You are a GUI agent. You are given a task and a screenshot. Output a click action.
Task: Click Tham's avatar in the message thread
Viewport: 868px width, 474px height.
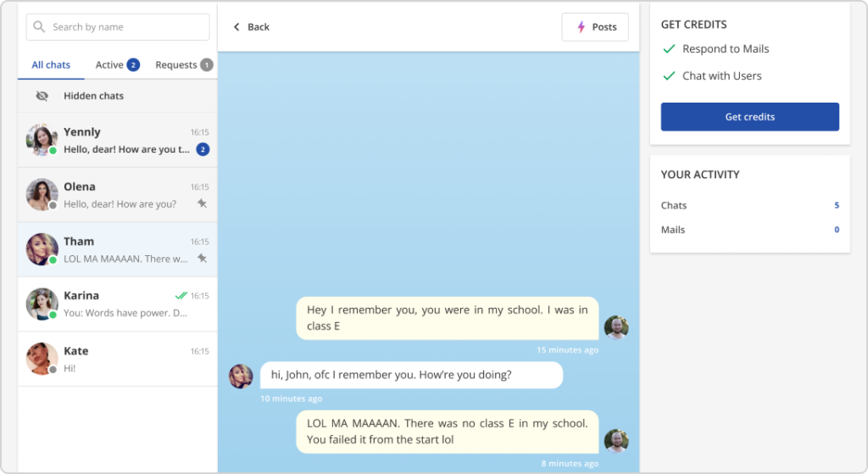tap(241, 376)
